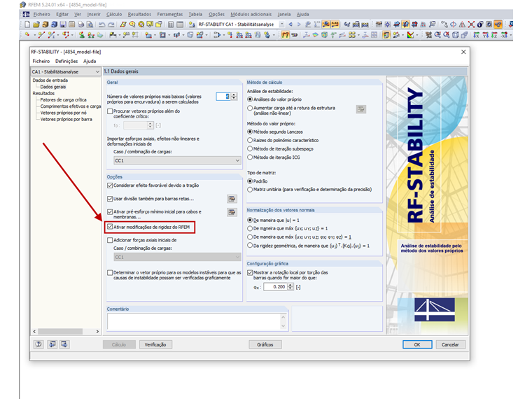
Task: Toggle 'Mostrar a rotação local por torção' checkbox
Action: point(250,272)
